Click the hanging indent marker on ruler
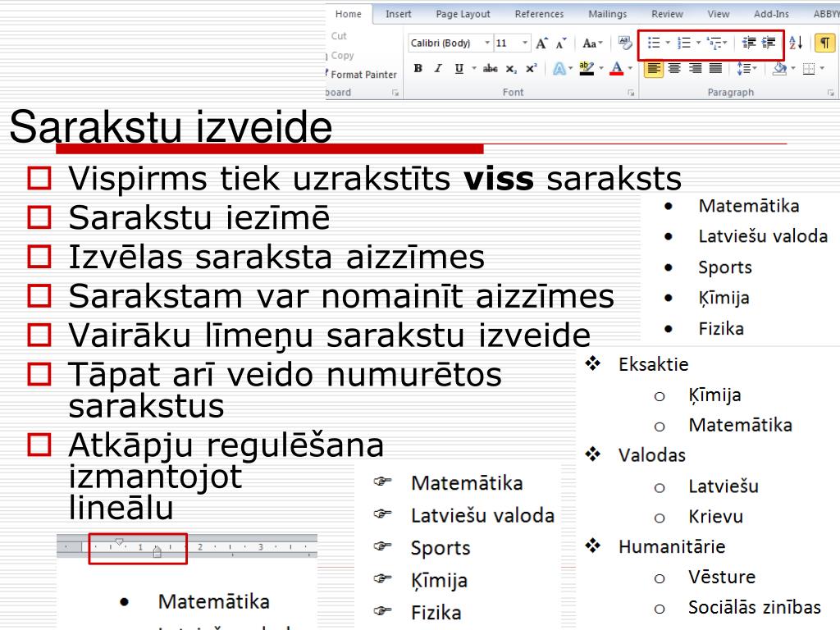The width and height of the screenshot is (840, 630). point(157,551)
